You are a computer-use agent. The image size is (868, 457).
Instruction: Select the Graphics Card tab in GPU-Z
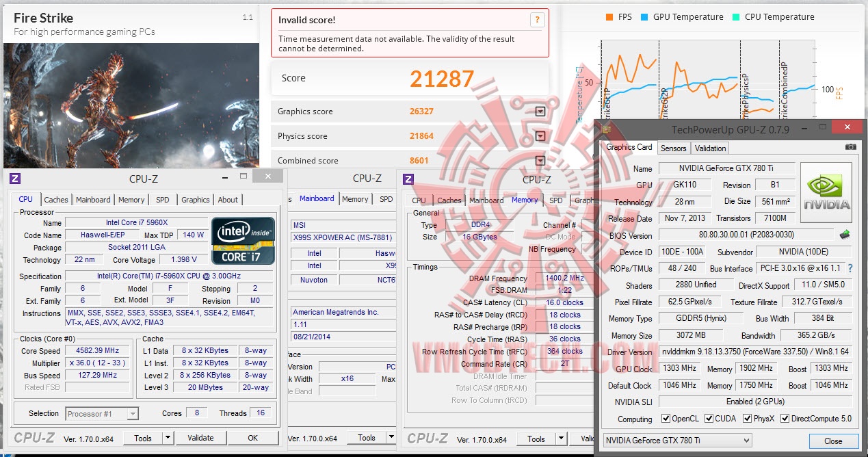[x=629, y=147]
